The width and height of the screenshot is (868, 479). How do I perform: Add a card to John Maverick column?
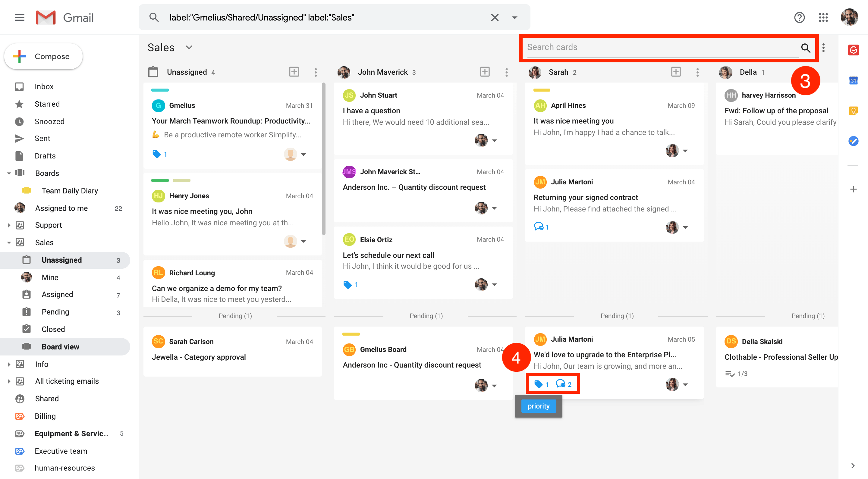point(485,72)
